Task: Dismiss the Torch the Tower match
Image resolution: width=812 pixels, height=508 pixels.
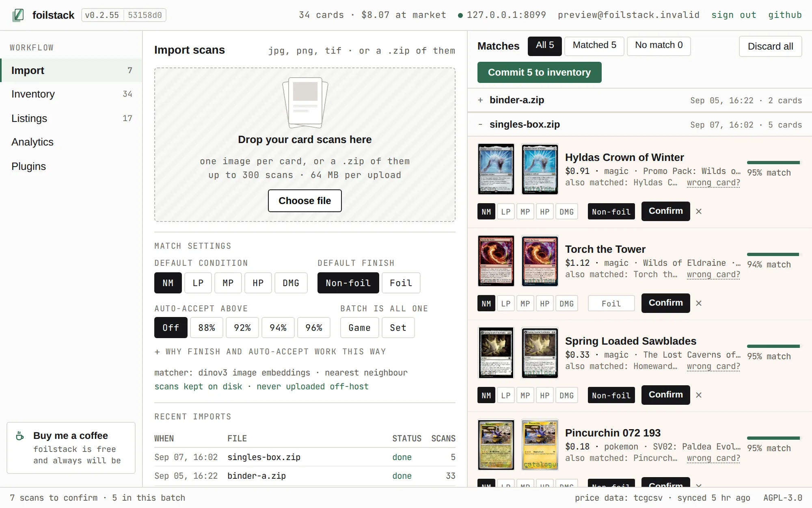Action: (699, 303)
